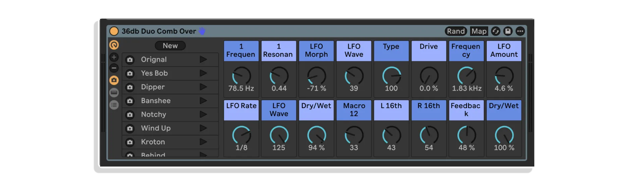Click the -71 % value readout
Image resolution: width=644 pixels, height=185 pixels.
(316, 89)
